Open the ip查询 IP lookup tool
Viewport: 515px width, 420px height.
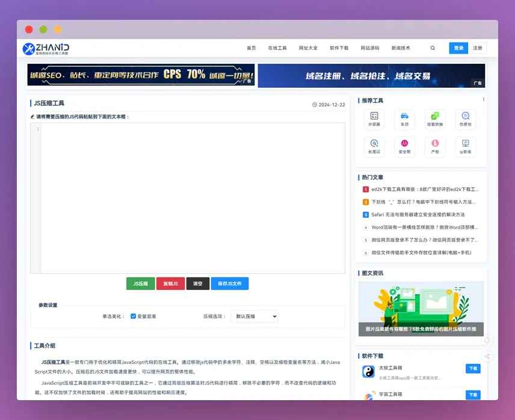465,146
